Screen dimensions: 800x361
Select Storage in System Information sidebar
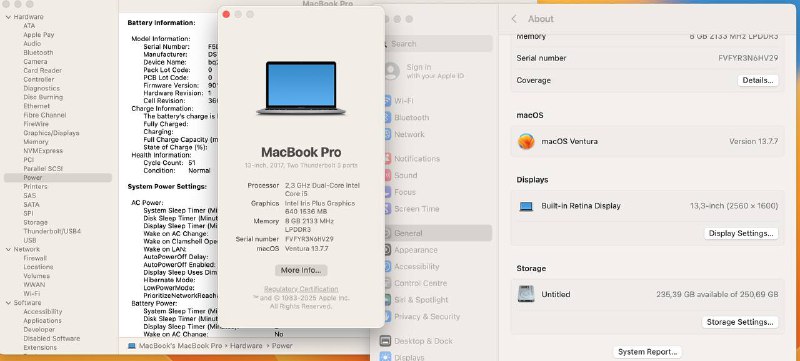35,222
